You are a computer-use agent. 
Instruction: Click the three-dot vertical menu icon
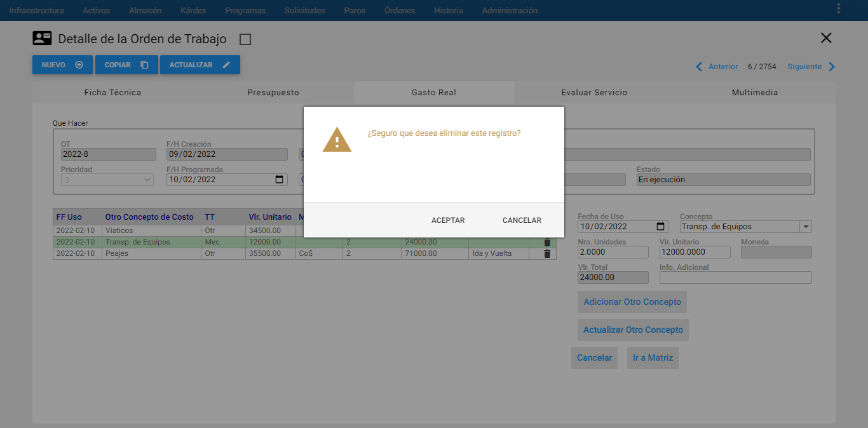839,8
